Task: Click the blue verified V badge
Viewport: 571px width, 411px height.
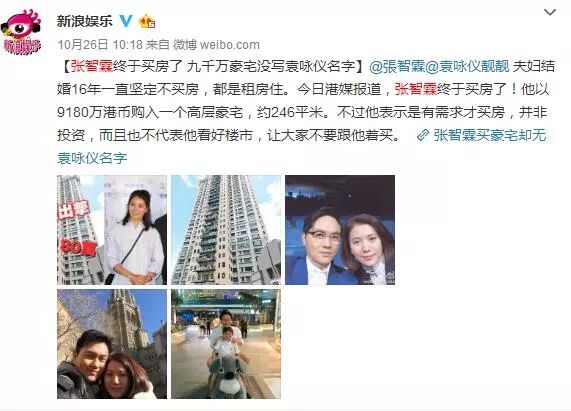Action: tap(126, 21)
